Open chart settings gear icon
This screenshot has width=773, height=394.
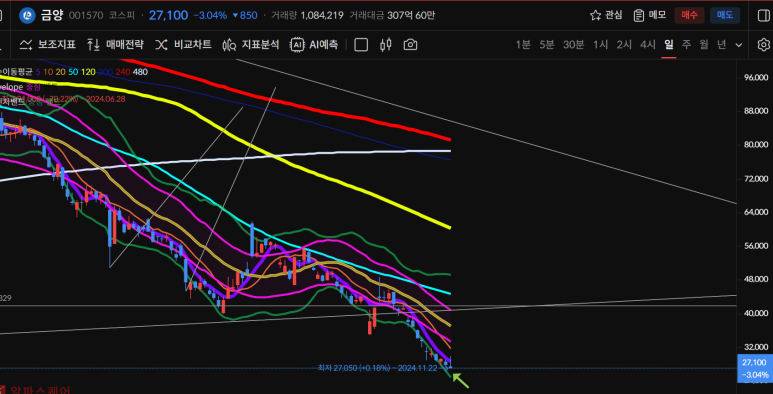point(763,45)
